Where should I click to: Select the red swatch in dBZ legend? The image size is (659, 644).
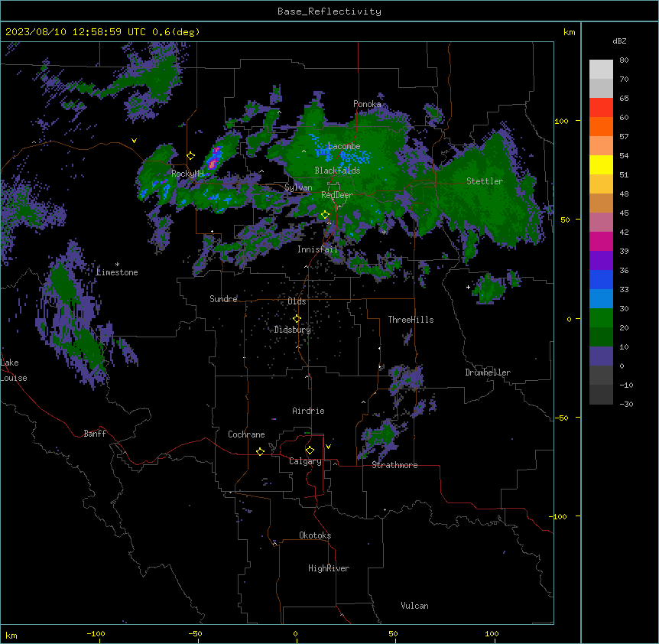[x=601, y=108]
